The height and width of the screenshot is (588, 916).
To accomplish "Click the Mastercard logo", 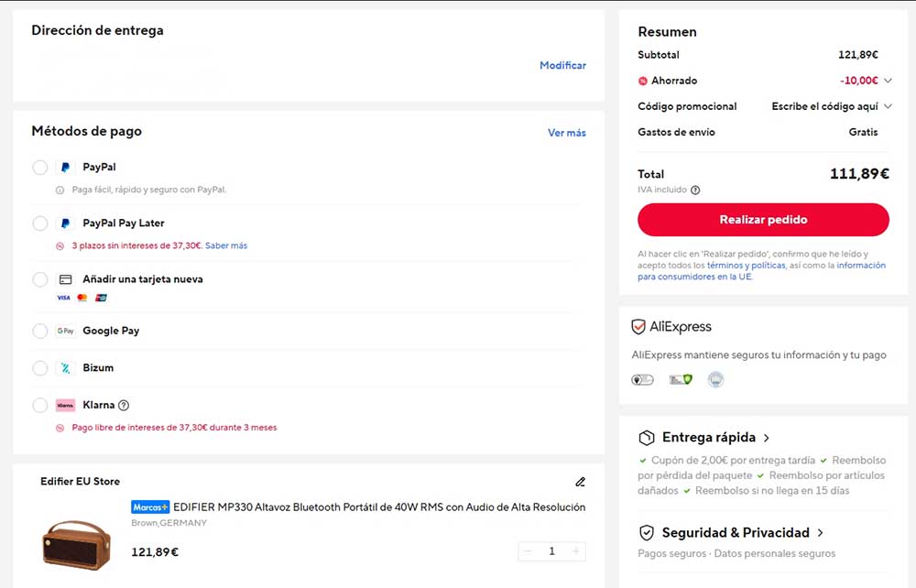I will tap(82, 298).
